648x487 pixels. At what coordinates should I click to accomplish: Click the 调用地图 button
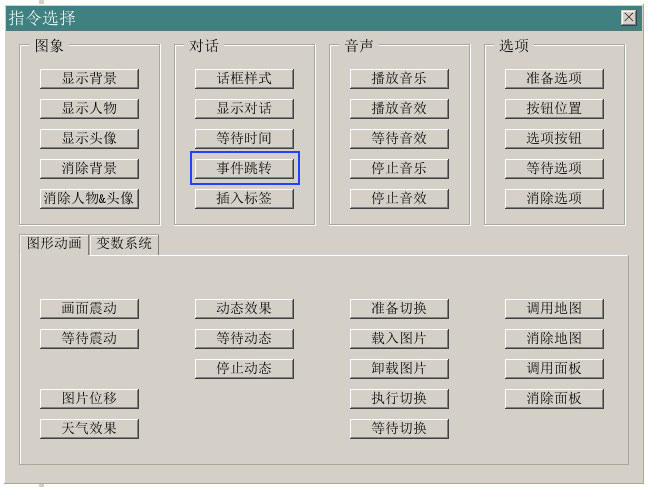tap(554, 309)
